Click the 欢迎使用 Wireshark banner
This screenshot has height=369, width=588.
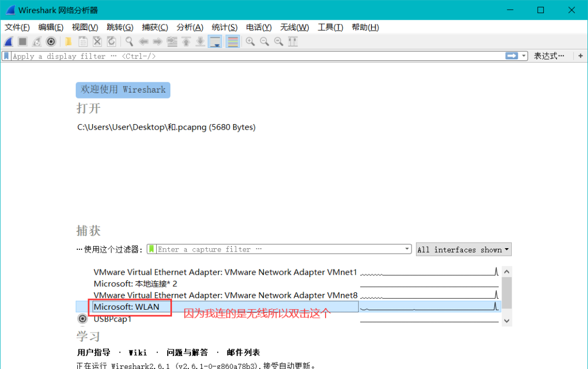pyautogui.click(x=123, y=90)
